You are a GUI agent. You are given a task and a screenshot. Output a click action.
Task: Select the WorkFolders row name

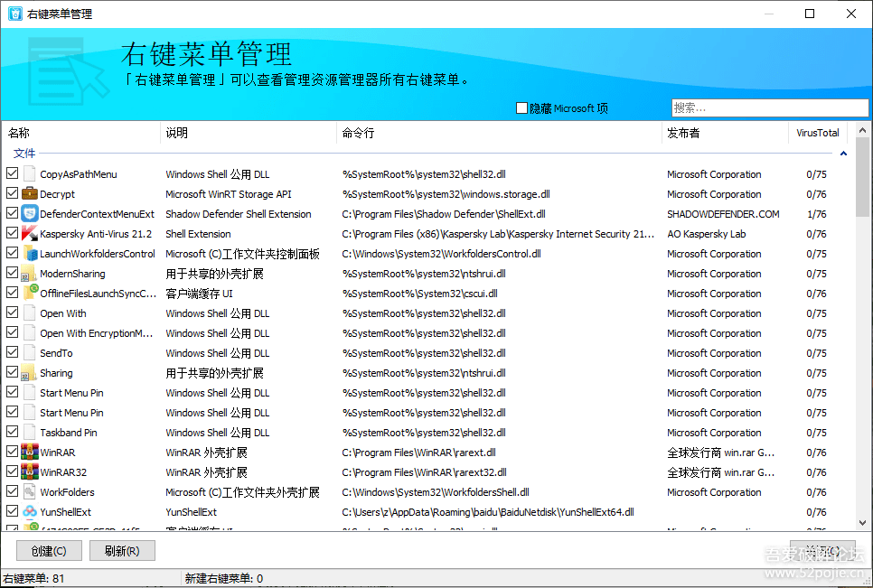pos(68,492)
